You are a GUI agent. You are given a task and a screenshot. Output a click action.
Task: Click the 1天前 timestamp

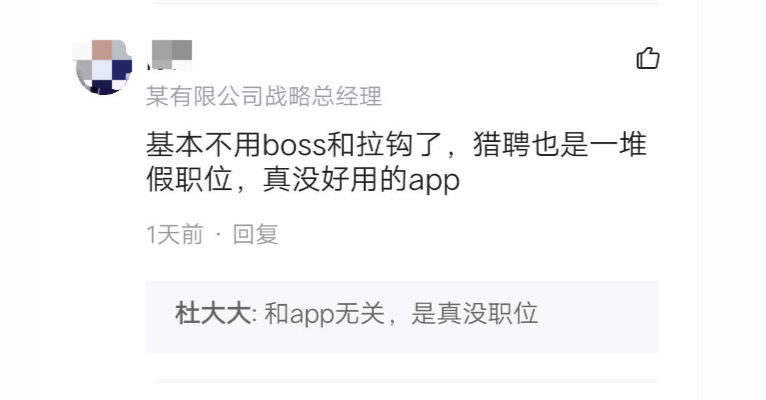pyautogui.click(x=175, y=234)
